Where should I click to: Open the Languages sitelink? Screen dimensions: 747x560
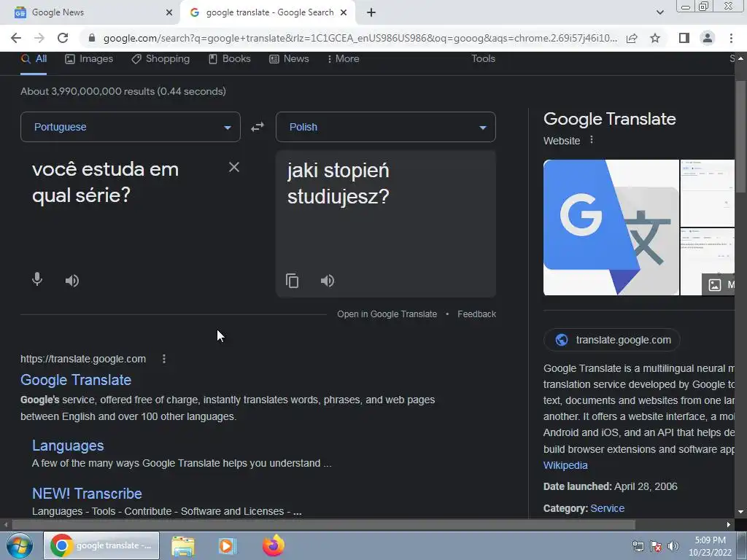coord(68,446)
